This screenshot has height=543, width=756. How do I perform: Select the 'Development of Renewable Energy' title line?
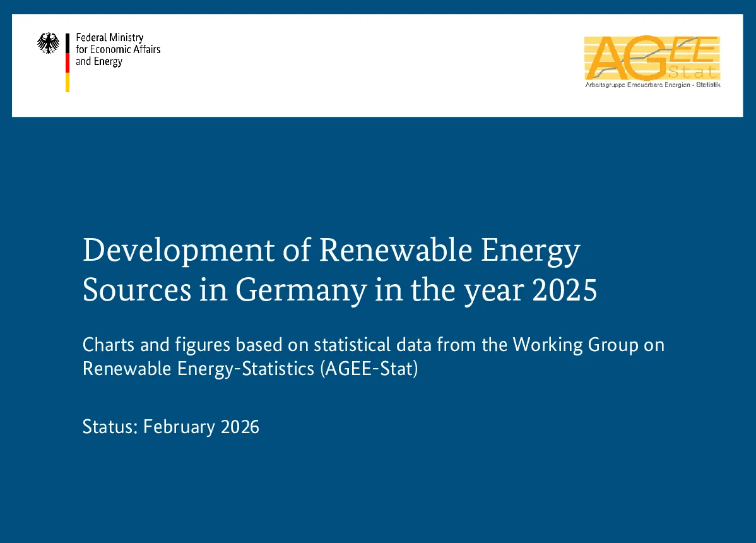click(x=331, y=251)
